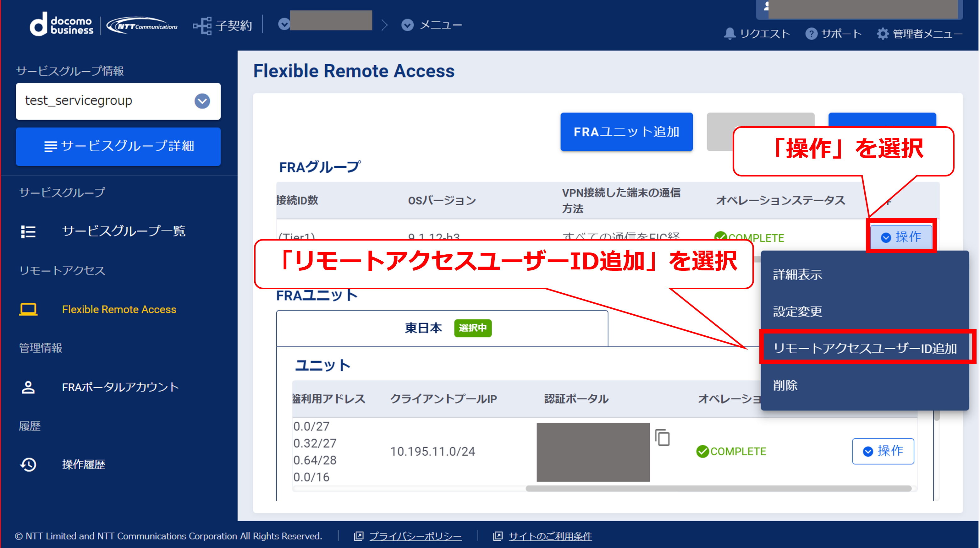Screen dimensions: 980x548
Task: Click the 操作履歴 history clock icon
Action: tap(28, 464)
